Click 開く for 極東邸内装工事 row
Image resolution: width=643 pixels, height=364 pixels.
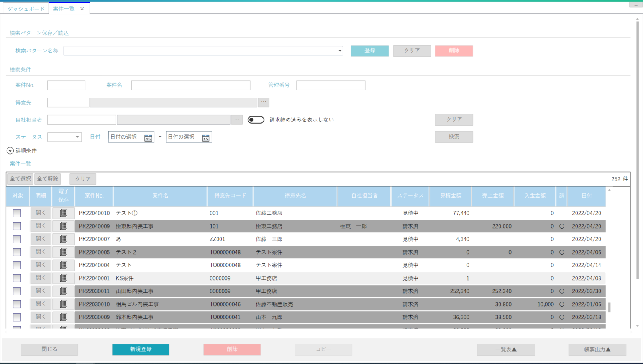click(41, 226)
